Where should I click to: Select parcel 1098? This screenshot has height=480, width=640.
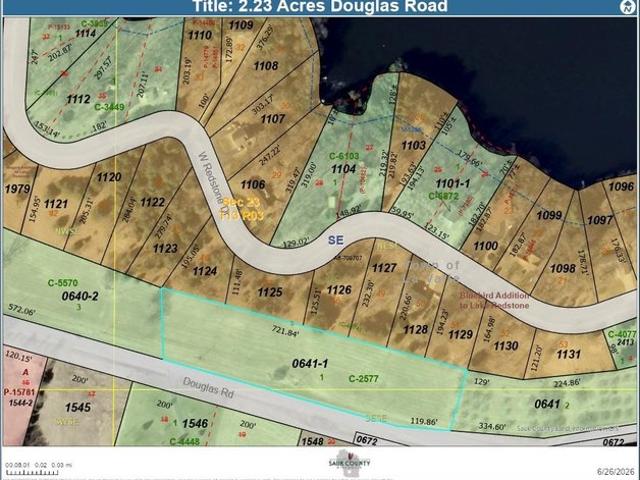point(562,269)
